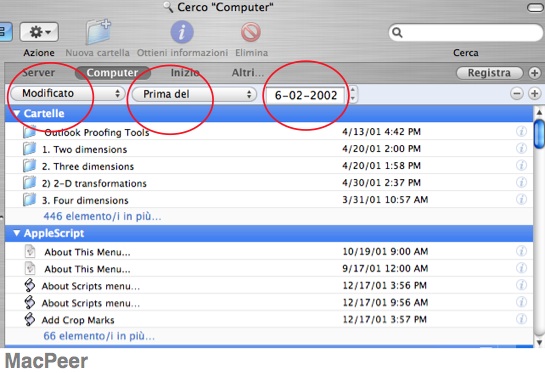Click the 446 elemento/i in più link

[102, 216]
